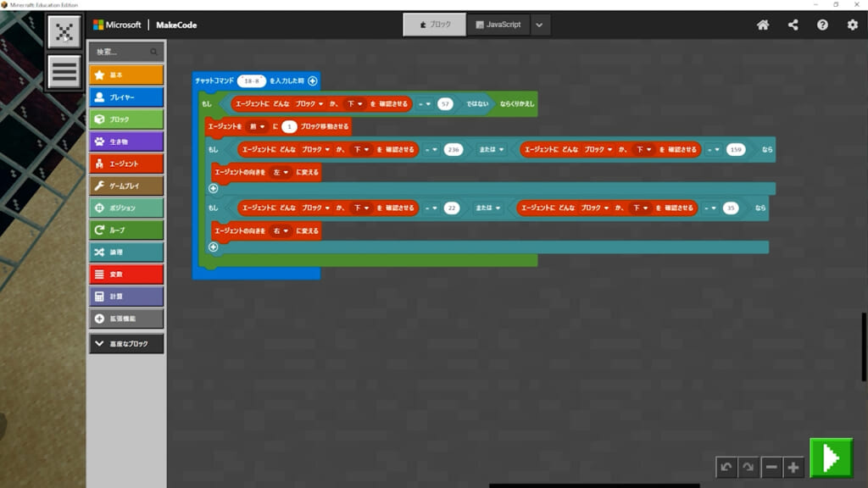868x488 pixels.
Task: Select the エージェント category
Action: click(126, 164)
